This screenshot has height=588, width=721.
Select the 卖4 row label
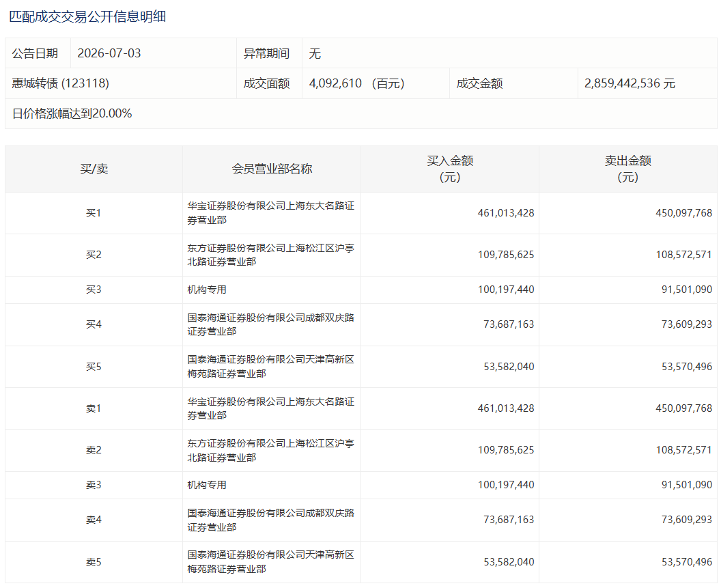(94, 520)
